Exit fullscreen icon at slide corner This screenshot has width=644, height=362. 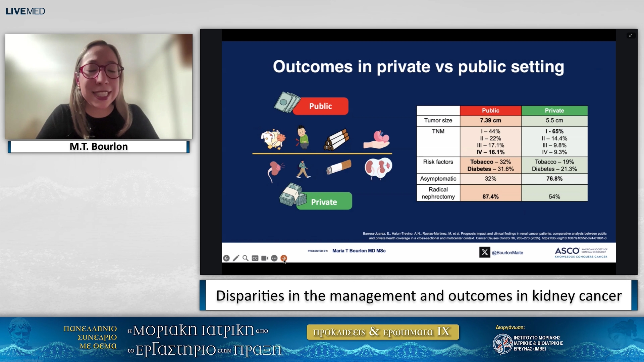(x=631, y=35)
